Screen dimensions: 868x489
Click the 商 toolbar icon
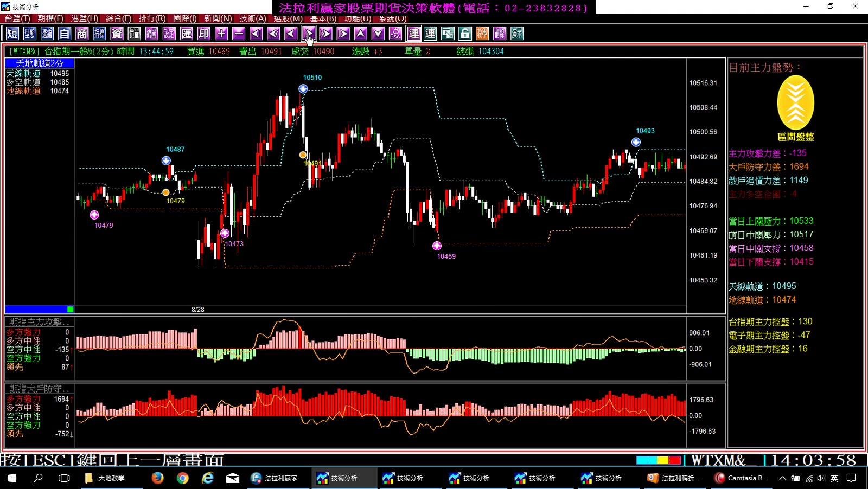pos(82,34)
